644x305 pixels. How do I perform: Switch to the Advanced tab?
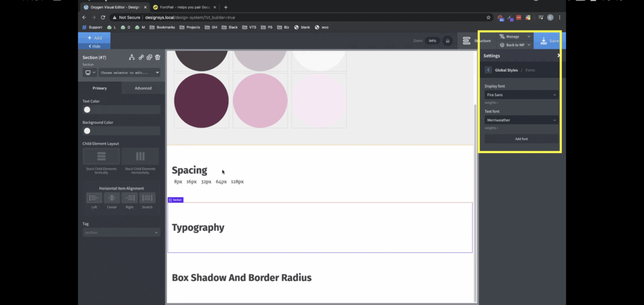[143, 88]
